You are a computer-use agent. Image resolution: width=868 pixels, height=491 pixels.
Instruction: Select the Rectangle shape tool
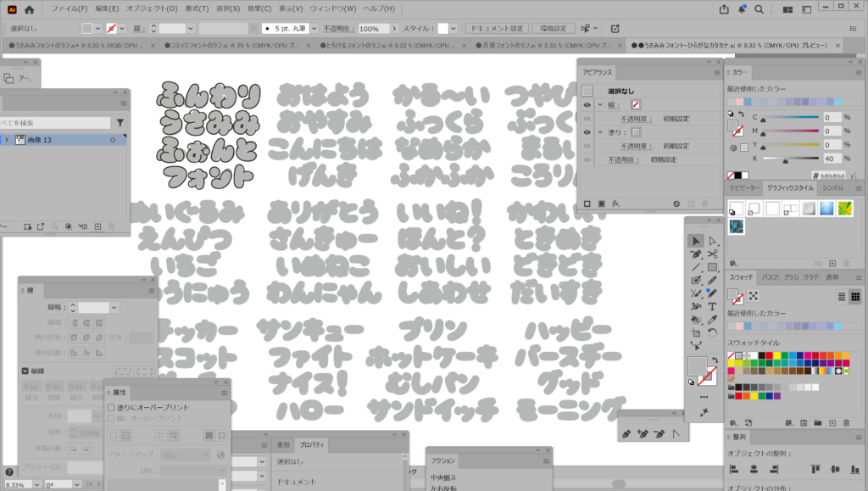pos(712,267)
